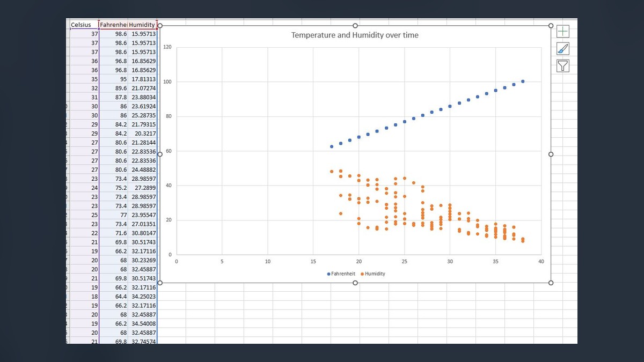The width and height of the screenshot is (644, 362).
Task: Select the Fahrenheit legend entry
Action: [x=341, y=274]
